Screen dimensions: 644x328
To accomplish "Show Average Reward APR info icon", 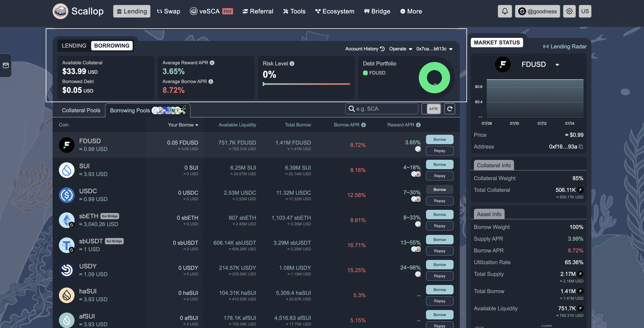I will click(x=212, y=63).
